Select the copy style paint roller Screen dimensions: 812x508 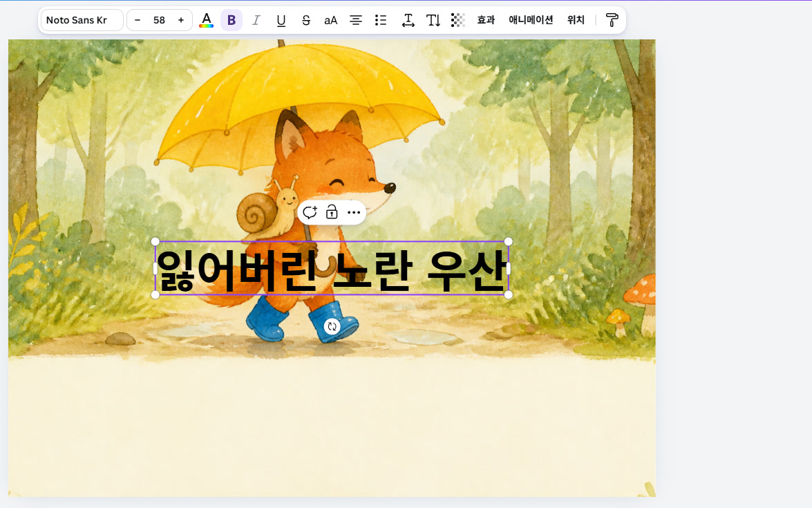(x=612, y=20)
